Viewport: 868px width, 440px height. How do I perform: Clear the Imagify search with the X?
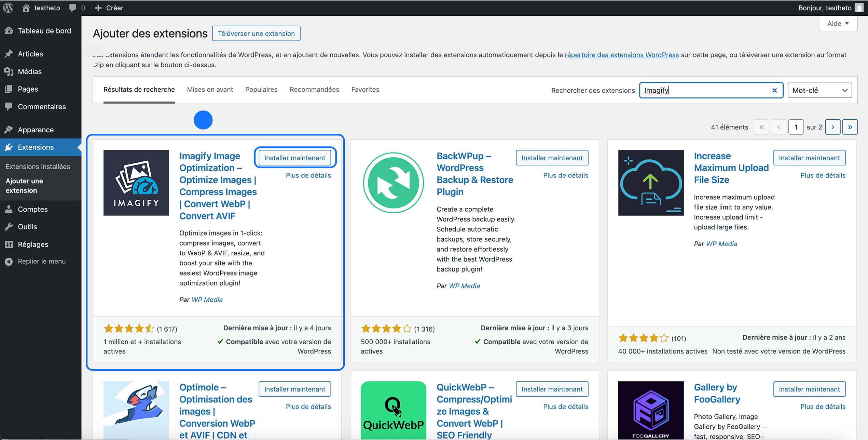point(774,90)
